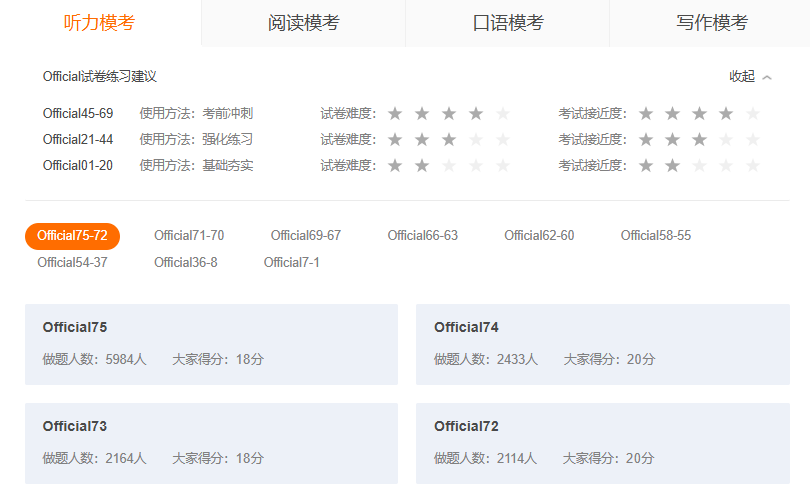
Task: View the Official54-37 test range
Action: (72, 263)
